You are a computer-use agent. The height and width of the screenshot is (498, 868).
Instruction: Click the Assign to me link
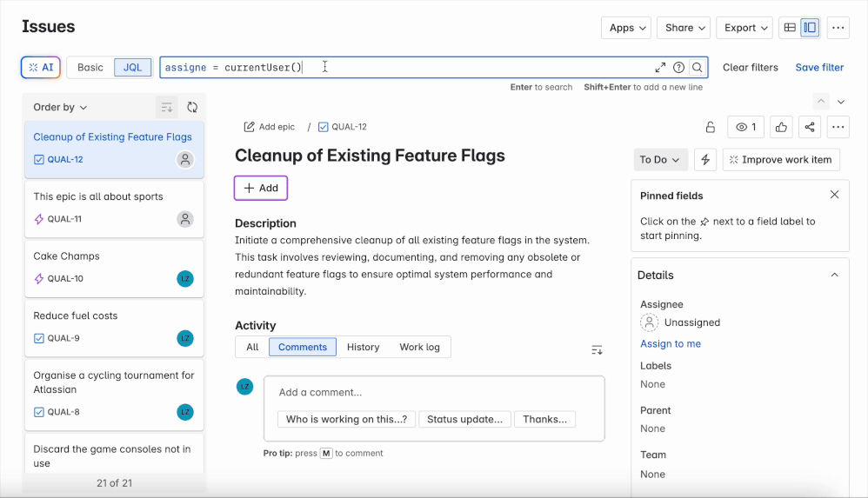(671, 343)
